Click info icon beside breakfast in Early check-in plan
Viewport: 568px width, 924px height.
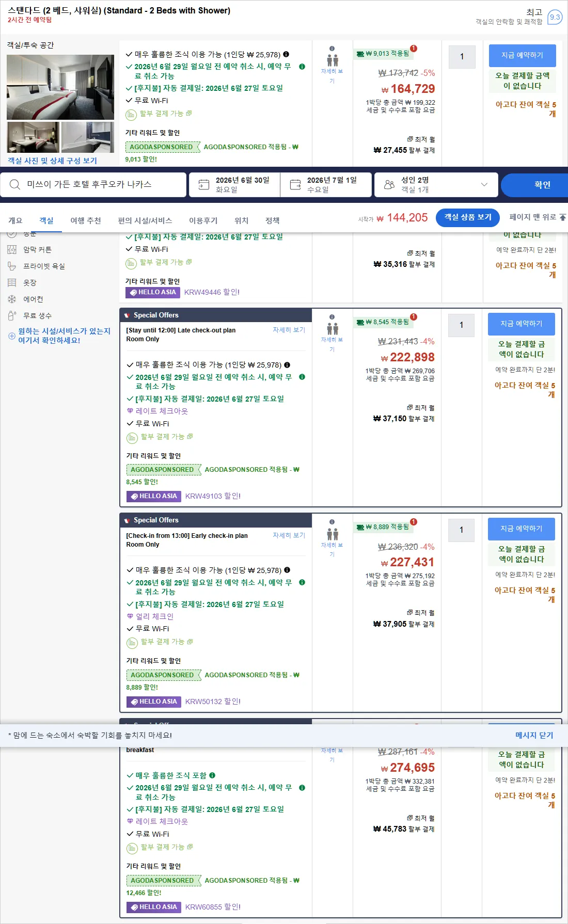[x=287, y=570]
